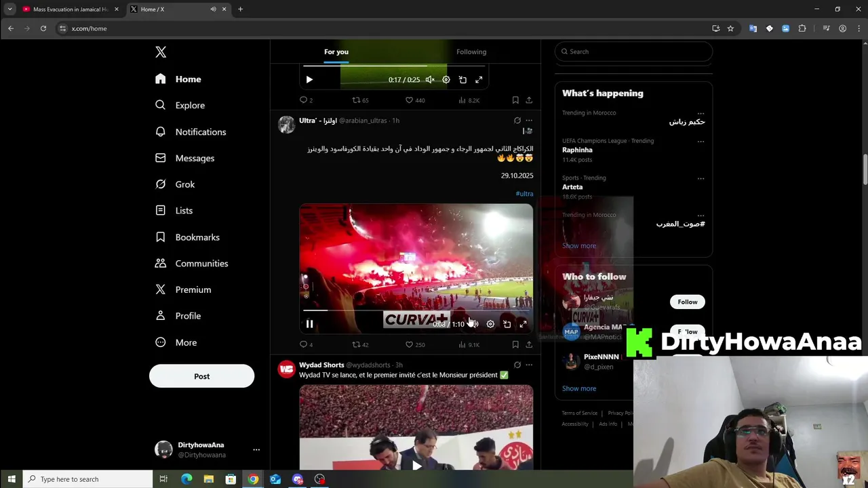Open the Raphinha trending topic
This screenshot has height=488, width=868.
coord(577,150)
